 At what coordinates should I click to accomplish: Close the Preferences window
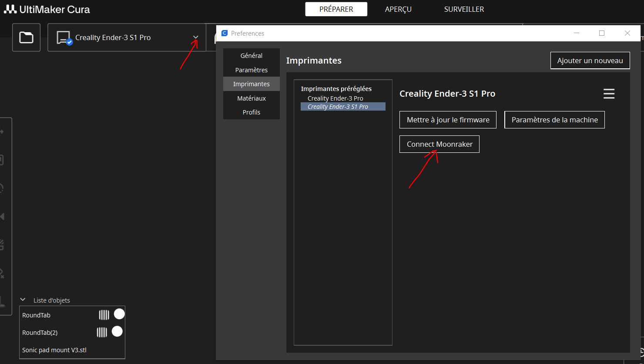627,33
